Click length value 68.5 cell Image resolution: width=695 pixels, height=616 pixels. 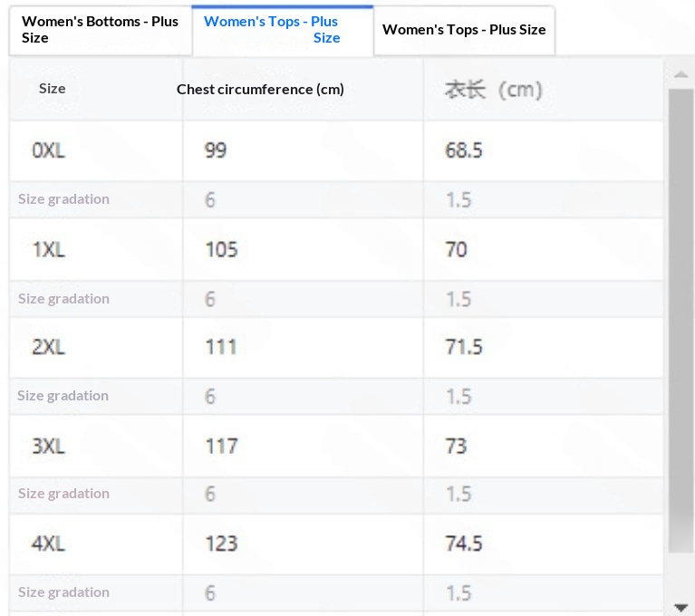point(463,150)
